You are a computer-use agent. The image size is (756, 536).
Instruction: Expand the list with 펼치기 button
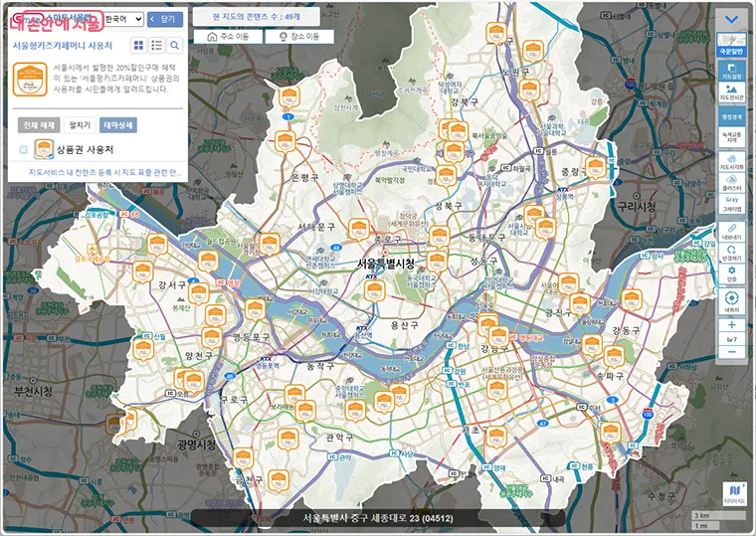click(x=79, y=125)
